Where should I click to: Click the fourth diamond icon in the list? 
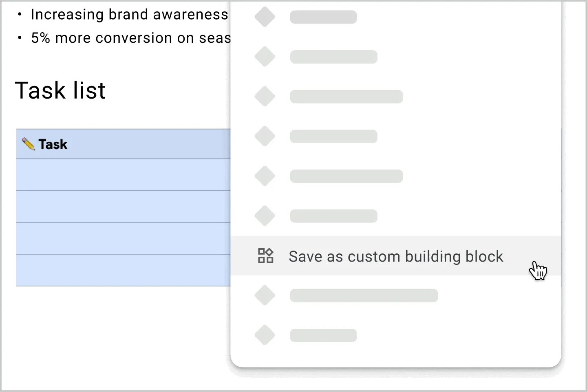pos(265,136)
